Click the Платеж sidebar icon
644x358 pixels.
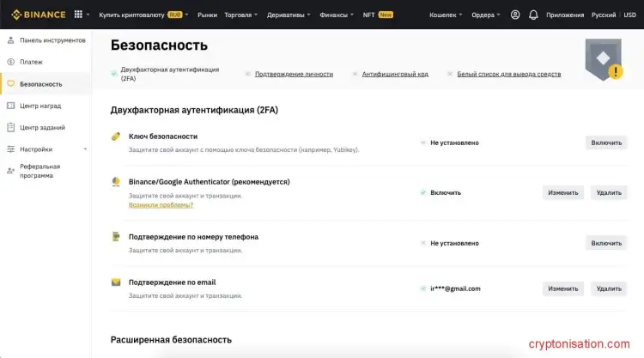tap(10, 62)
